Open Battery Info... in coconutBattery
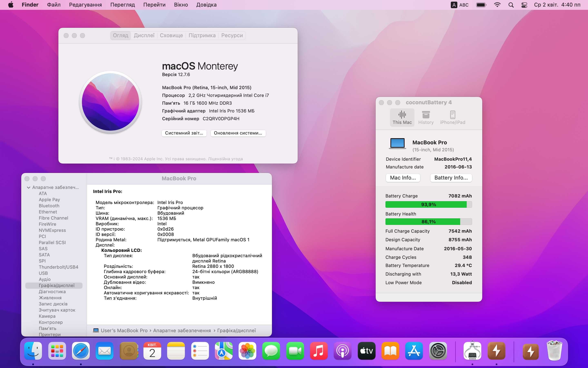The width and height of the screenshot is (588, 368). pyautogui.click(x=451, y=178)
